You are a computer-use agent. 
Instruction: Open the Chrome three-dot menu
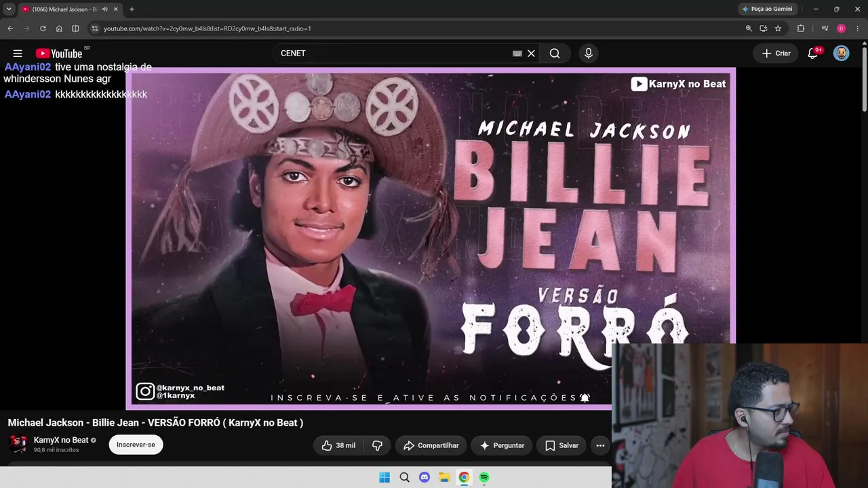(x=858, y=28)
